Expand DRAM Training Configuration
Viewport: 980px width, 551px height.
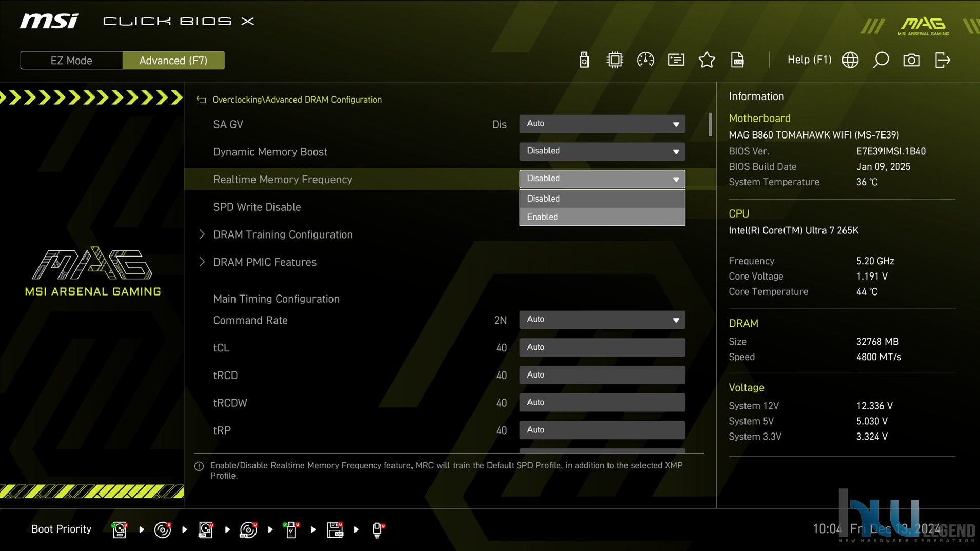tap(283, 234)
